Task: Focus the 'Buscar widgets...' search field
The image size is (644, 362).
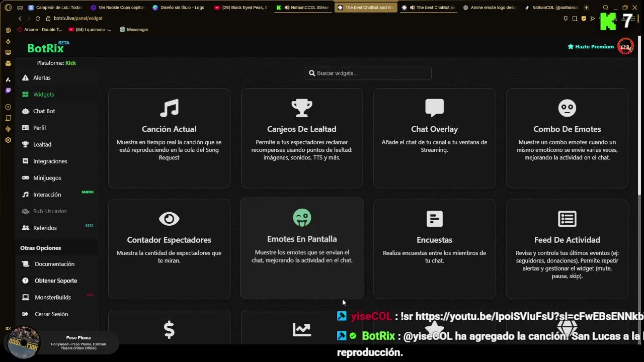Action: pos(368,73)
